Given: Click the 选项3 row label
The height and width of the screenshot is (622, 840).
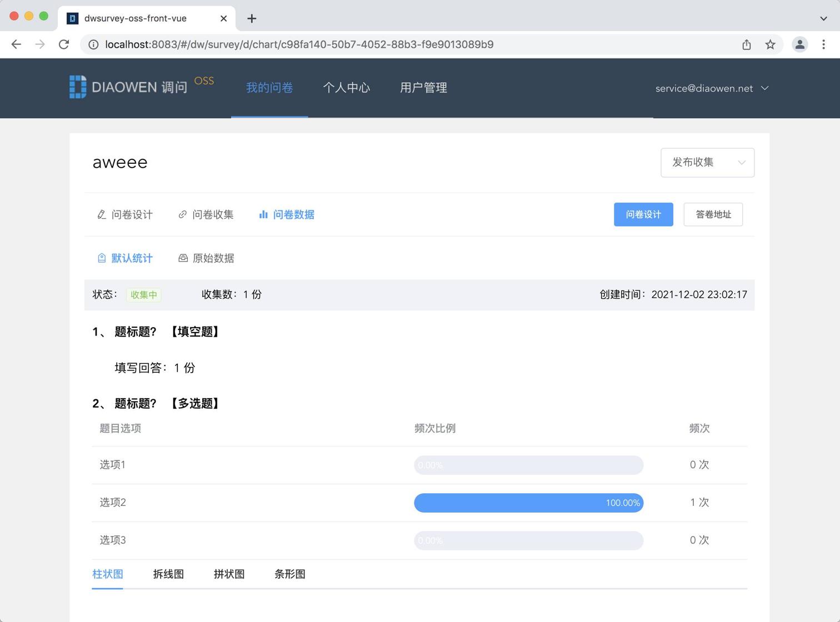Looking at the screenshot, I should pyautogui.click(x=113, y=540).
